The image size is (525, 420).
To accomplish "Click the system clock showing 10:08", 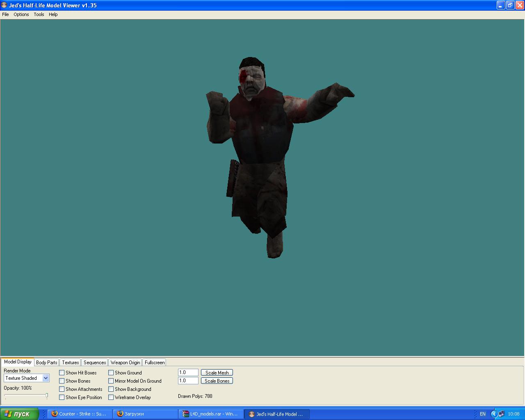I will 514,414.
